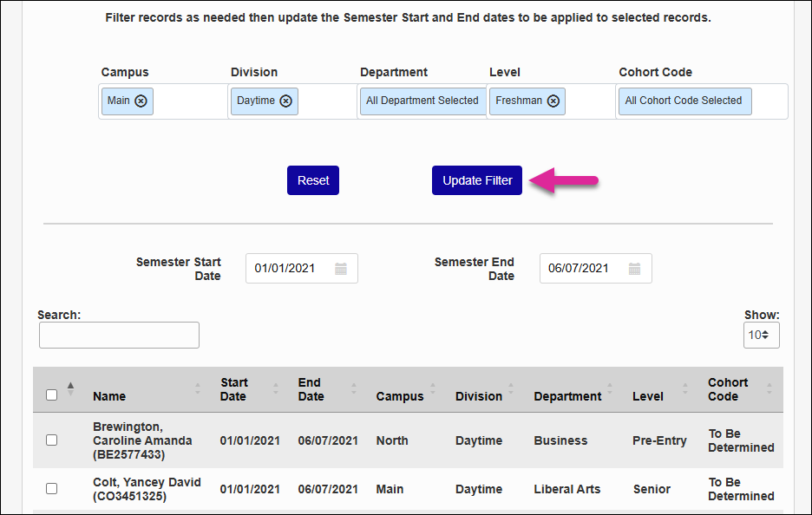This screenshot has width=812, height=515.
Task: Click the Main campus cell in Colt's row
Action: pyautogui.click(x=390, y=489)
